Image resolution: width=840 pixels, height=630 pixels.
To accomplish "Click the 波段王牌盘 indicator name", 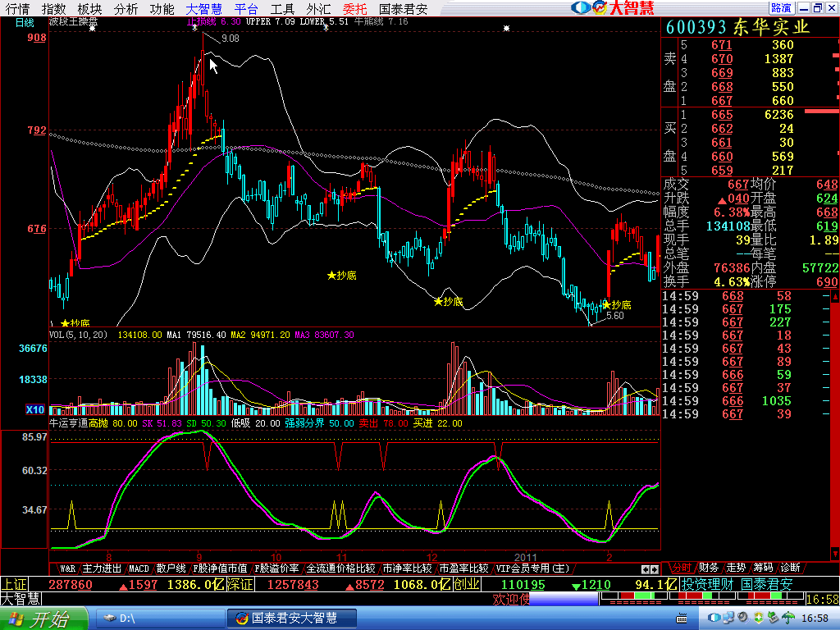I will click(x=73, y=22).
